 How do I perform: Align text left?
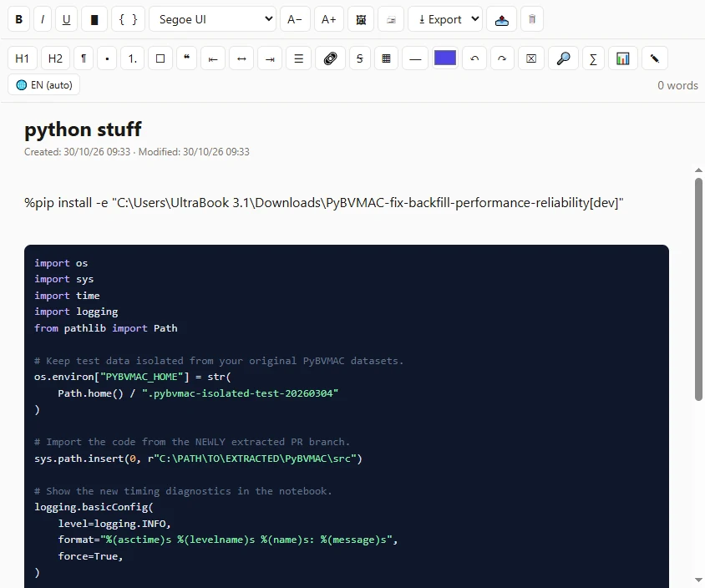click(213, 58)
